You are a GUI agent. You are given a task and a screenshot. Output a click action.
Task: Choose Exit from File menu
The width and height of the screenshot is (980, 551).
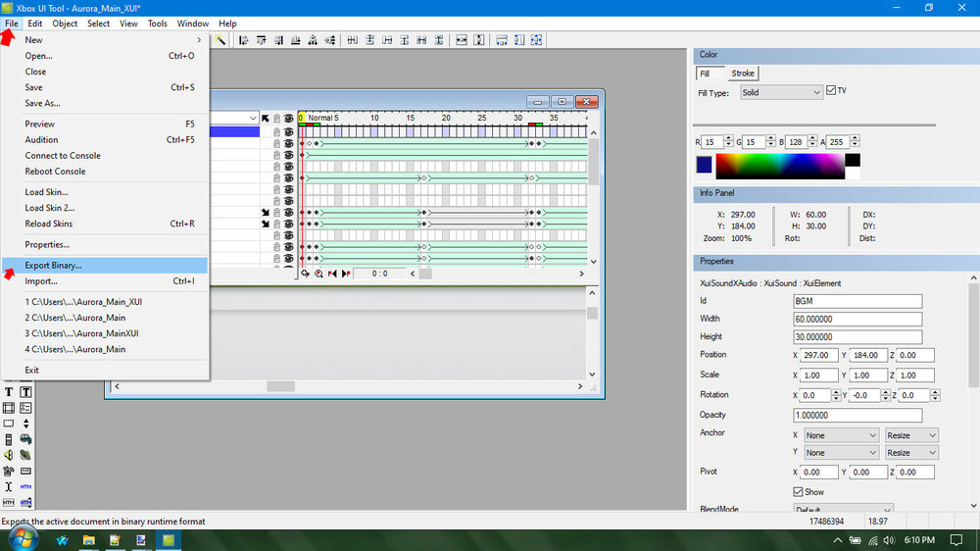pos(105,370)
